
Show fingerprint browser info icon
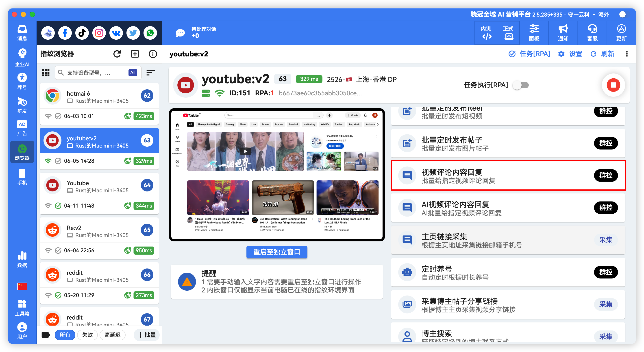pos(153,54)
